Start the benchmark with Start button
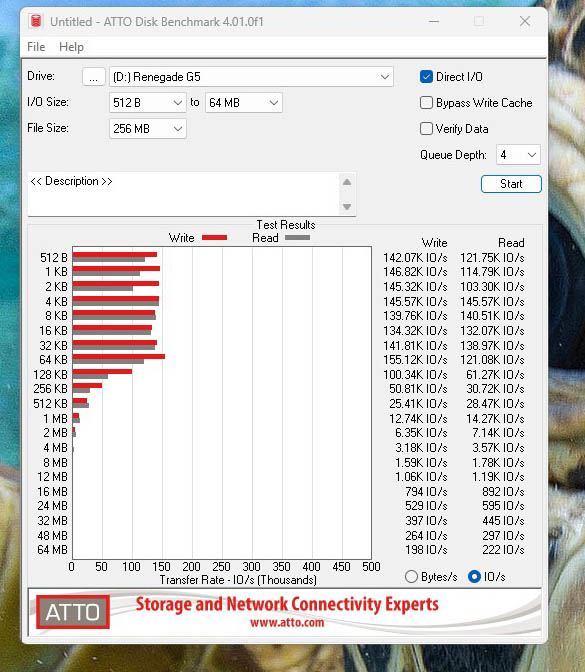585x672 pixels. tap(511, 184)
